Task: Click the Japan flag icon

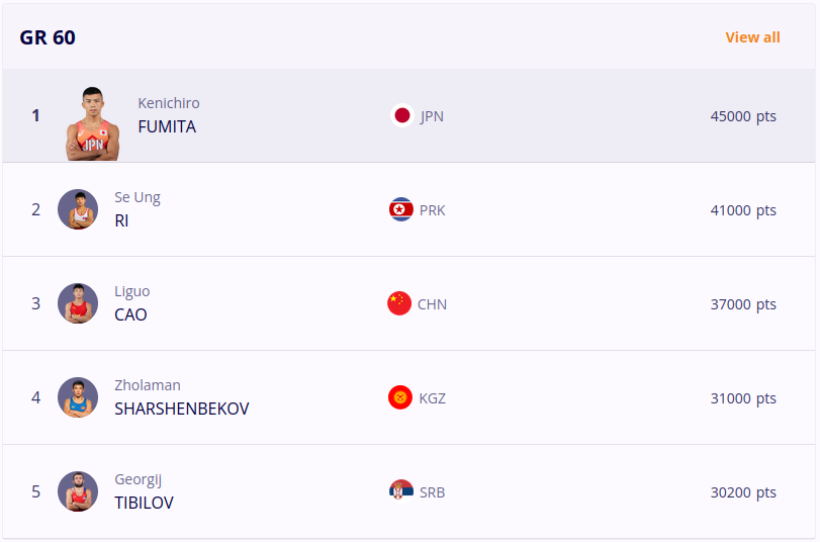Action: pyautogui.click(x=402, y=115)
